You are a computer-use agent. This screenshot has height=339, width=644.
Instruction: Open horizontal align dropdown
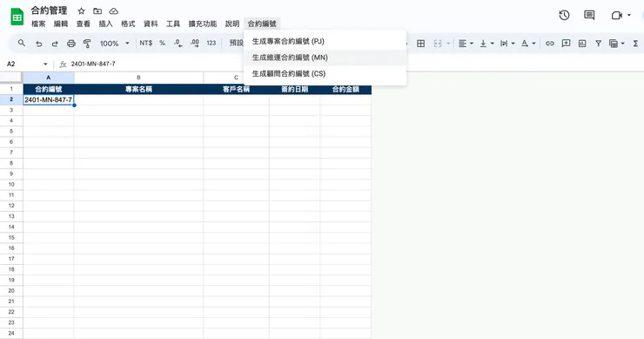(x=466, y=44)
